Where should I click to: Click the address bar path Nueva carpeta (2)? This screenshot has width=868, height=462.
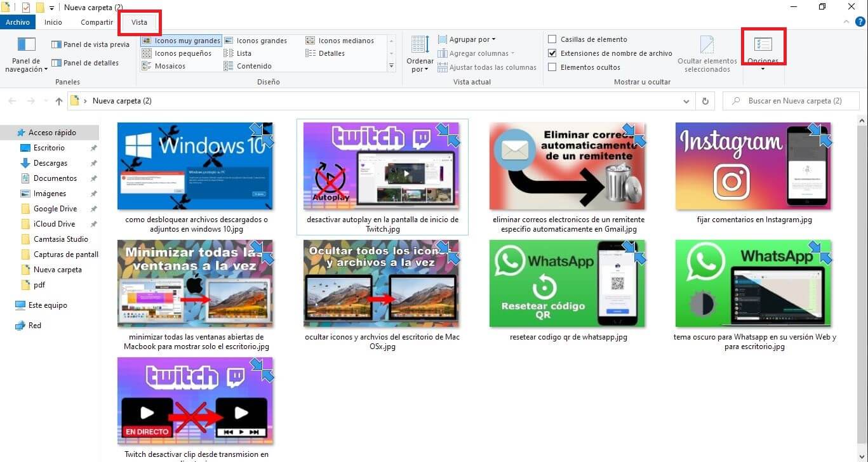click(x=122, y=101)
